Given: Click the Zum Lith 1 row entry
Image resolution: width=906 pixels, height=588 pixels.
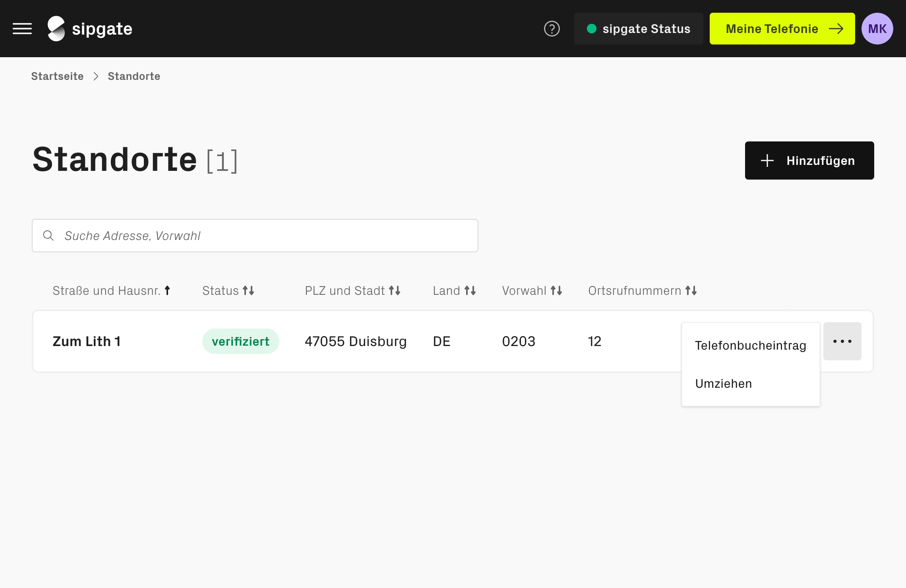Looking at the screenshot, I should point(87,341).
